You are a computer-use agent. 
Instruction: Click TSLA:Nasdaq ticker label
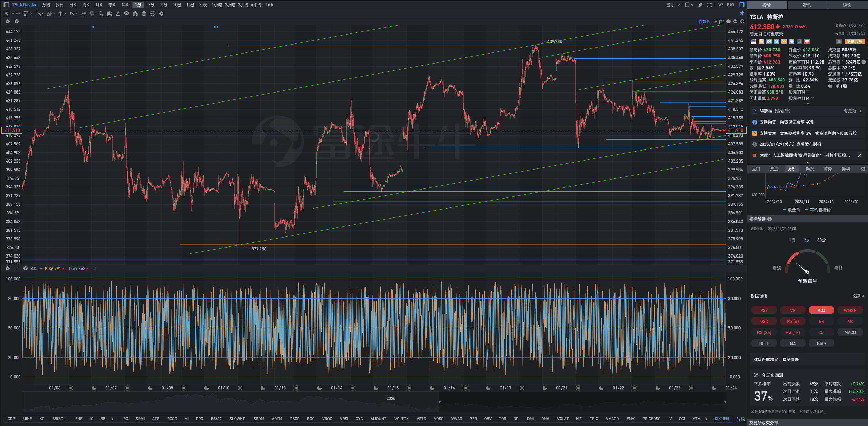tap(25, 5)
